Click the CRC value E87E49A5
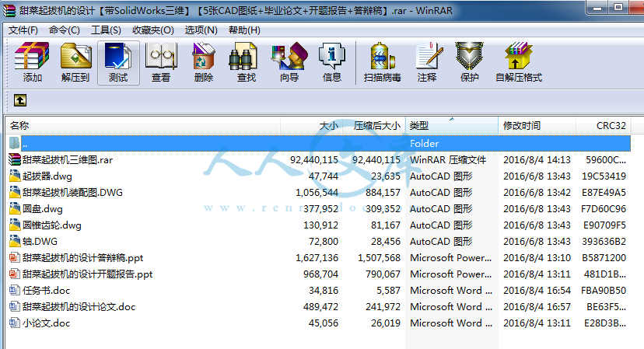Viewport: 644px width, 349px height. [x=604, y=193]
